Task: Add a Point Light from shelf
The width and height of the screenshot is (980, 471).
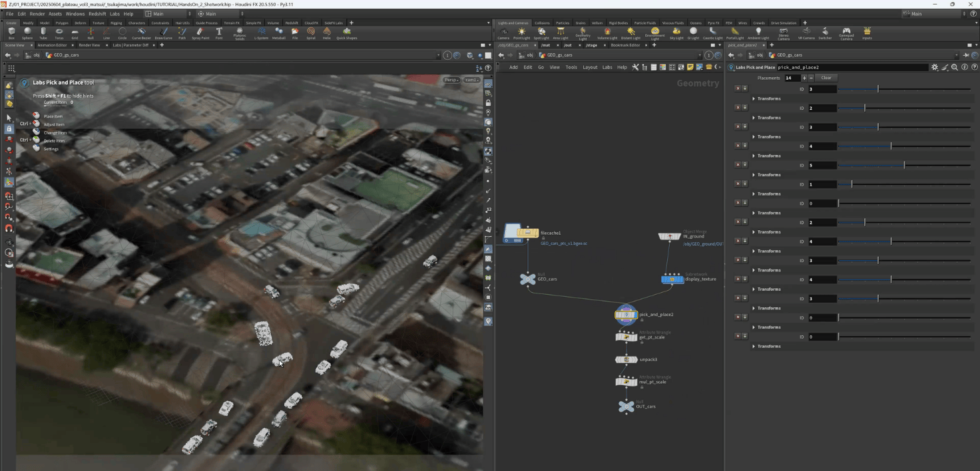Action: coord(521,33)
